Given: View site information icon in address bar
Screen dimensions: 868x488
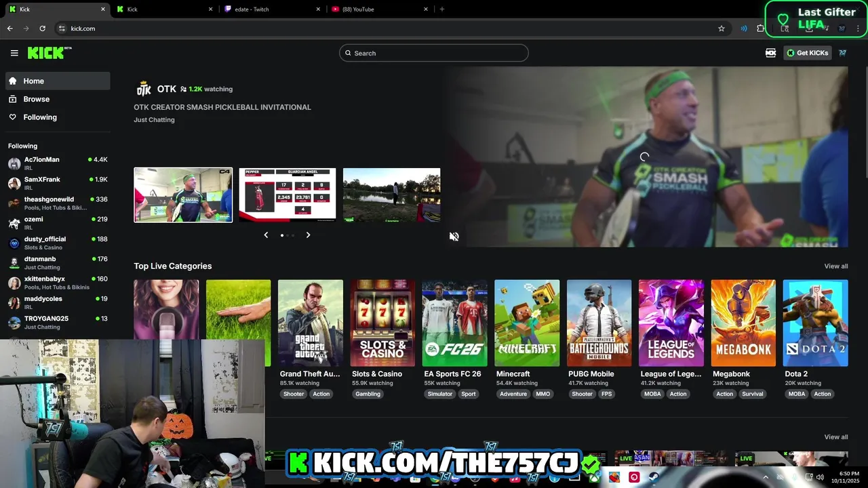Looking at the screenshot, I should click(62, 28).
